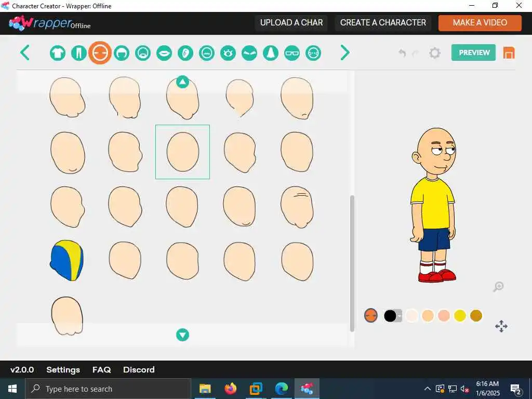532x399 pixels.
Task: Open the eye category icon
Action: pos(228,53)
